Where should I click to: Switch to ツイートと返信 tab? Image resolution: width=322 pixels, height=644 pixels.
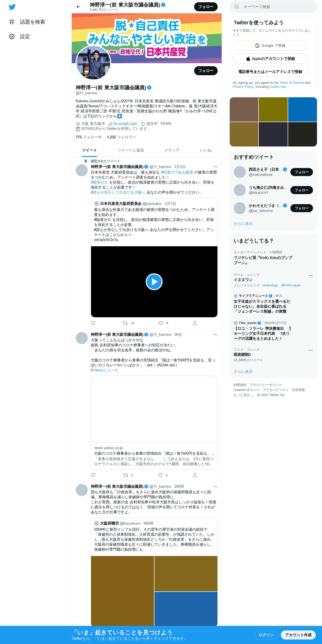131,150
